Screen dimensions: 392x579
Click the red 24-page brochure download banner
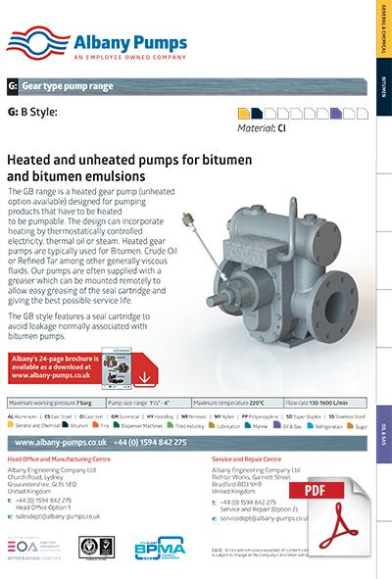[82, 368]
